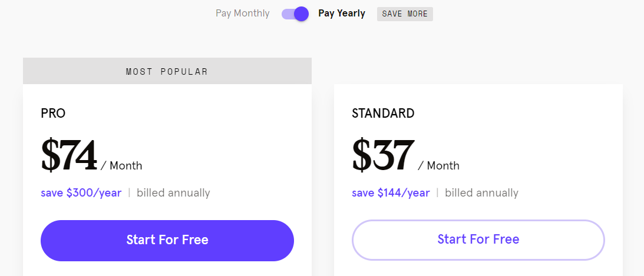Click "/ Month" beside the $74 price

121,166
